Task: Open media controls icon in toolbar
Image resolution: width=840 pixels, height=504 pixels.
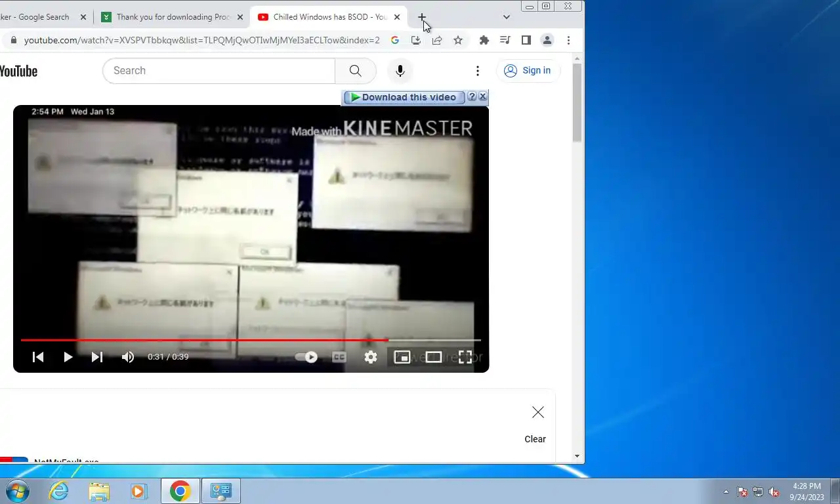Action: click(x=505, y=40)
